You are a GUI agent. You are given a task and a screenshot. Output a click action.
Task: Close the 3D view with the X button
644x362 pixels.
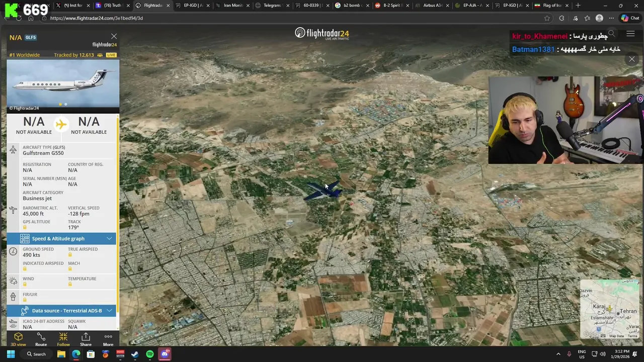pyautogui.click(x=632, y=59)
